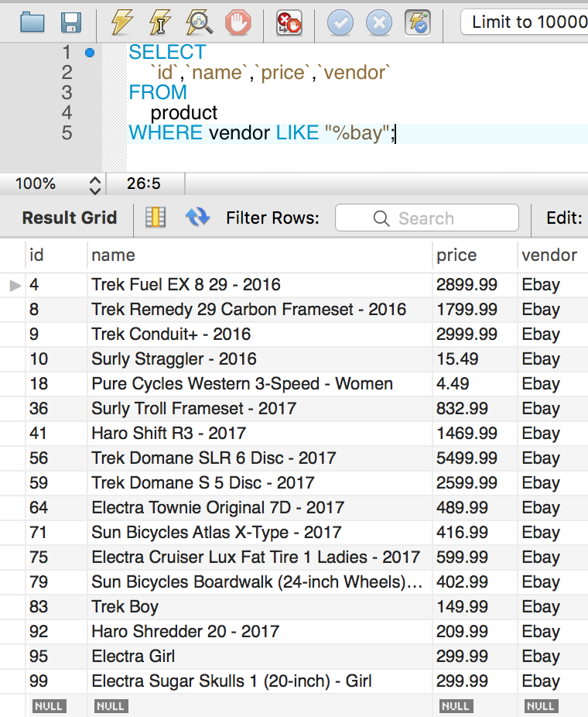Commit transaction with checkmark icon
The width and height of the screenshot is (588, 717).
tap(340, 22)
